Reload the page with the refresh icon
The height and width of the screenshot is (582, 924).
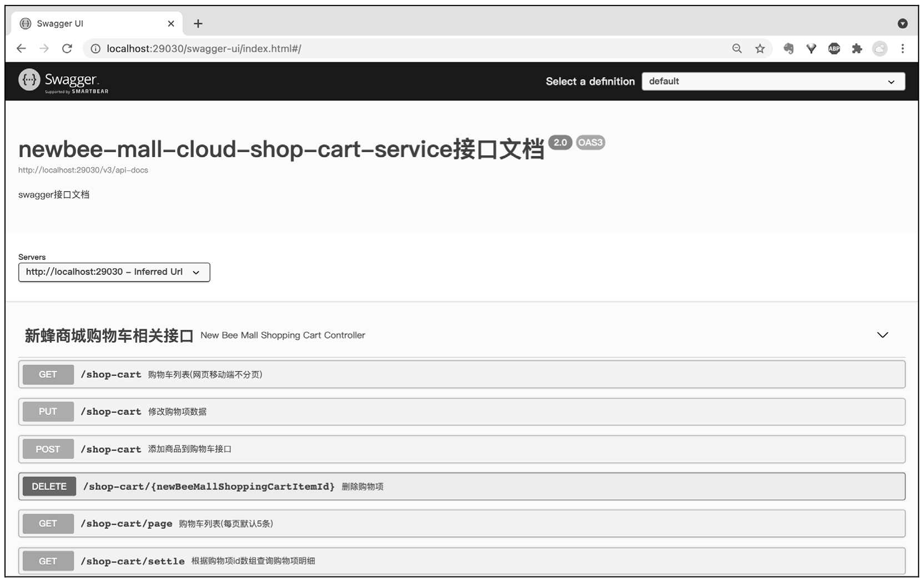[x=67, y=48]
